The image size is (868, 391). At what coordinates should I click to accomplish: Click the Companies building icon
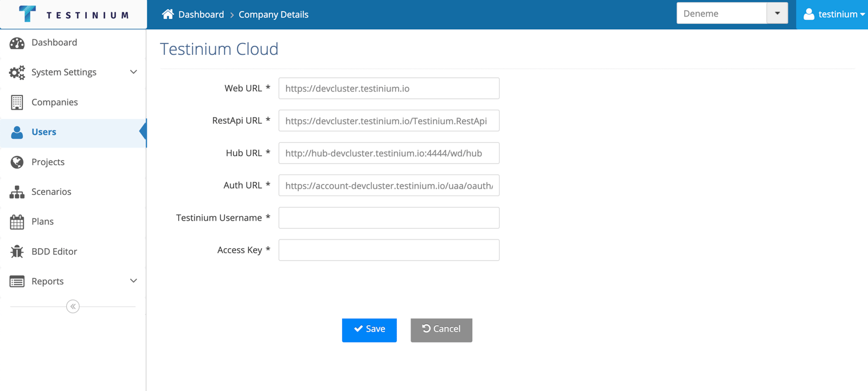click(17, 102)
